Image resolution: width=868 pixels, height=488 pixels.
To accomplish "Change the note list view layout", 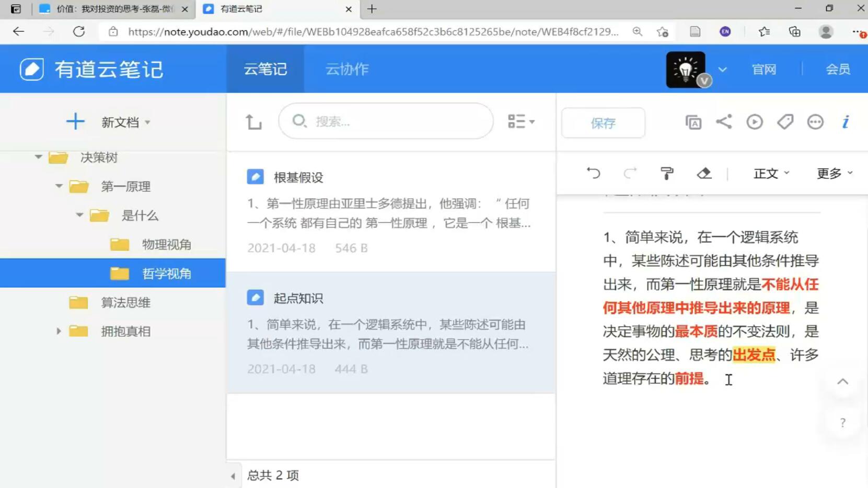I will pyautogui.click(x=521, y=121).
